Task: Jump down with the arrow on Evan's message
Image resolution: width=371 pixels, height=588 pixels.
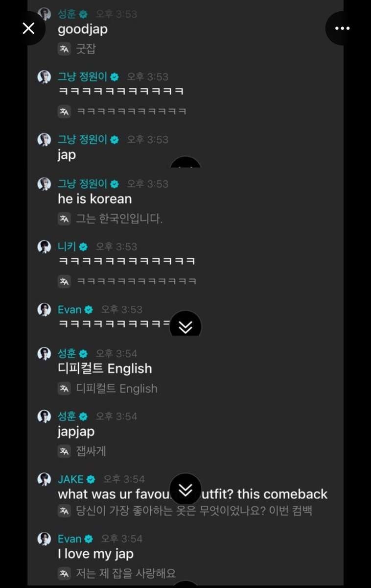Action: pyautogui.click(x=185, y=327)
